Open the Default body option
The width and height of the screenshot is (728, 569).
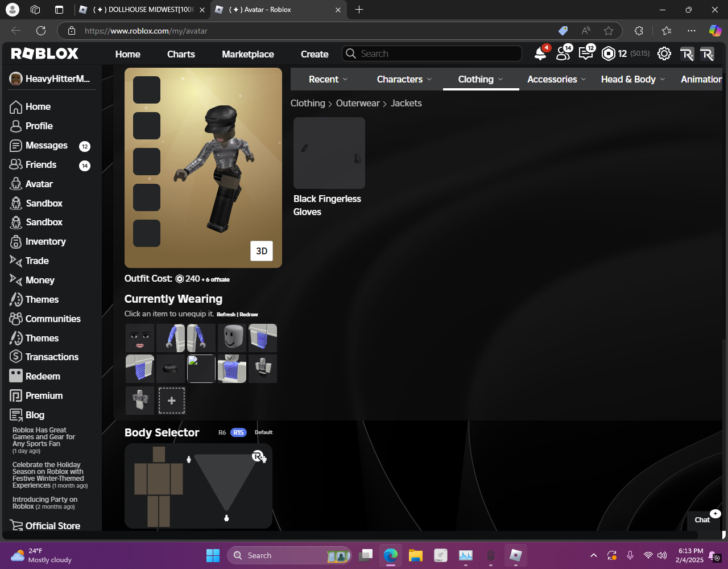(x=263, y=432)
